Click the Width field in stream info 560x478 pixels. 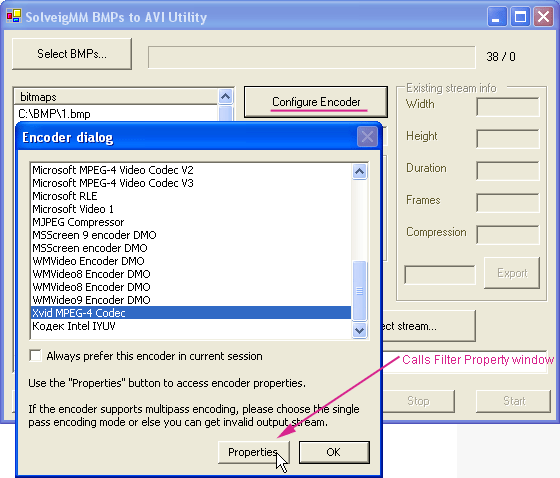[508, 107]
